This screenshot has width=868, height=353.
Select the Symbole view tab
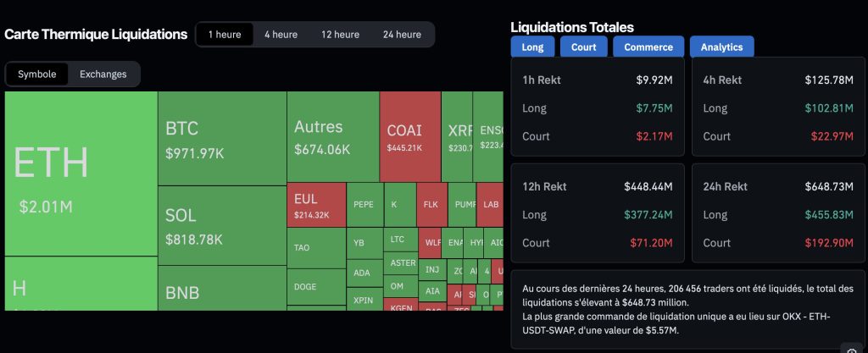(x=37, y=74)
